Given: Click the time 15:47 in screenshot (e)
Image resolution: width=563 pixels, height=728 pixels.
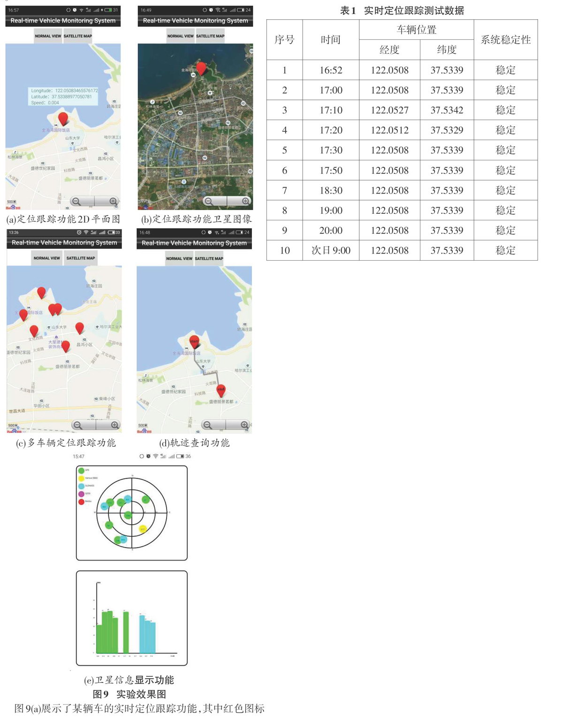Looking at the screenshot, I should pyautogui.click(x=78, y=457).
